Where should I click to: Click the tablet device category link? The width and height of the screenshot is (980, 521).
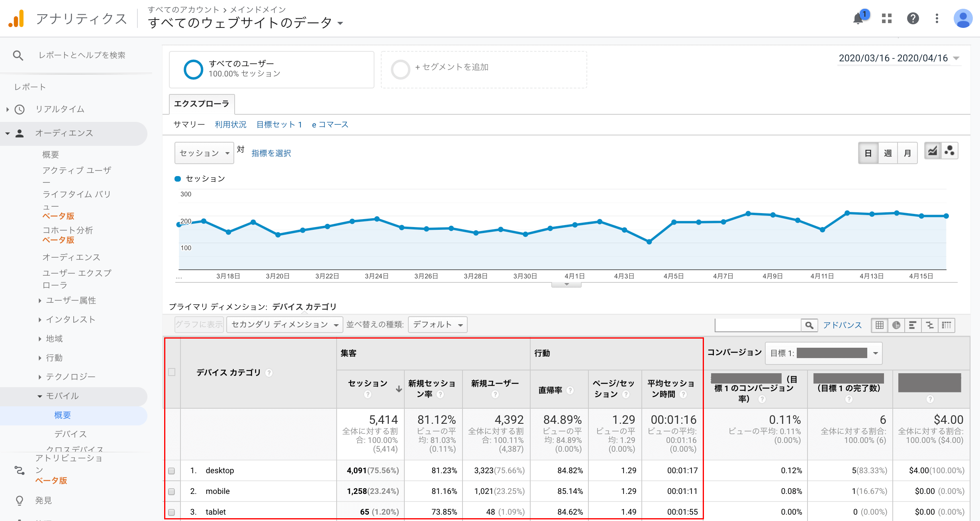216,512
